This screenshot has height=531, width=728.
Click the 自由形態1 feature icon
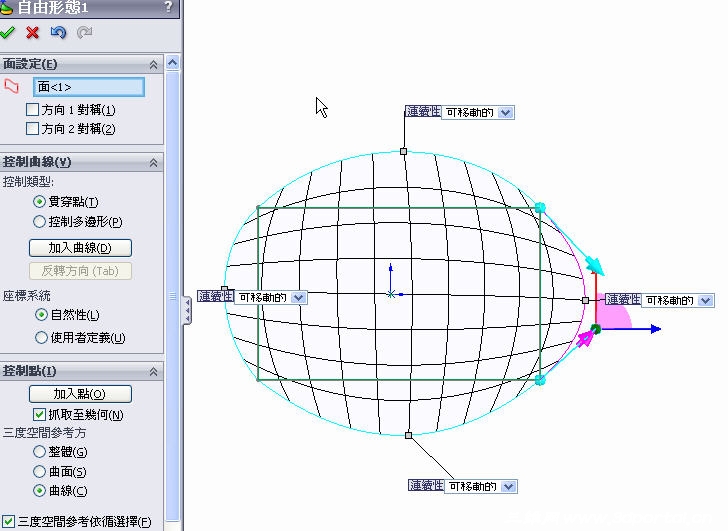click(x=6, y=7)
